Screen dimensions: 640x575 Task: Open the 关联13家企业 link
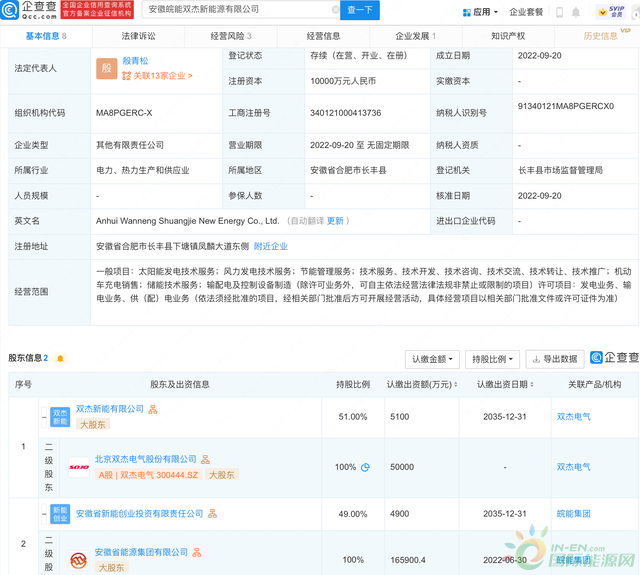(157, 76)
